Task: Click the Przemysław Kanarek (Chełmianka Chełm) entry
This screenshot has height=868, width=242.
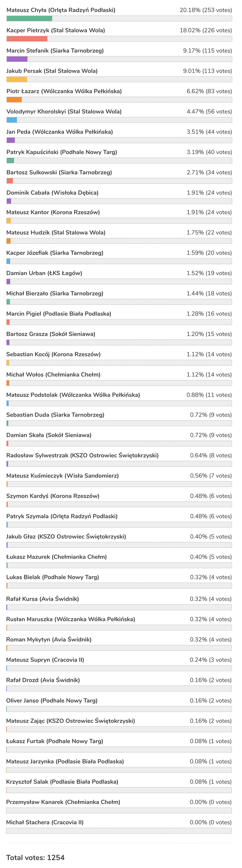Action: [x=63, y=802]
